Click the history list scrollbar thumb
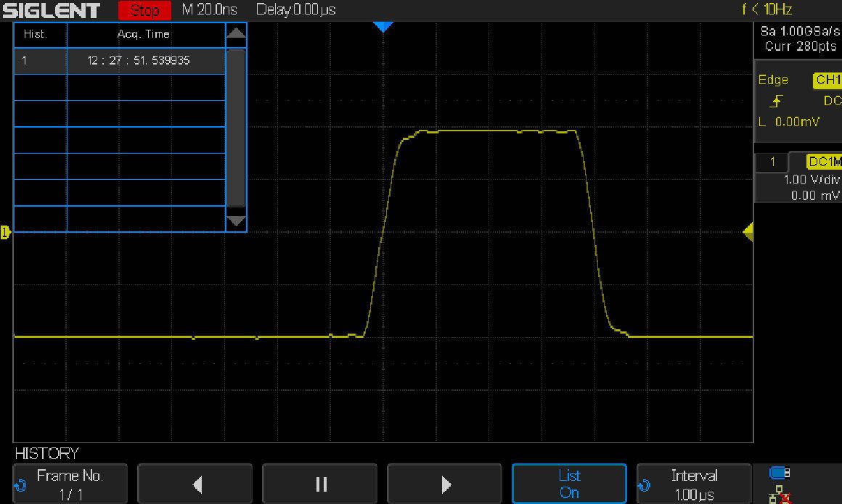842x504 pixels. tap(236, 127)
